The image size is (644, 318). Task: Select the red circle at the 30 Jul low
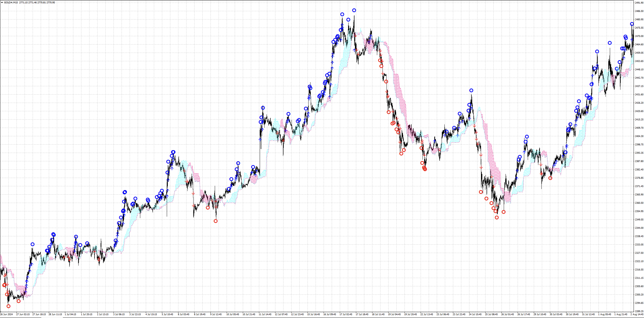(550, 178)
